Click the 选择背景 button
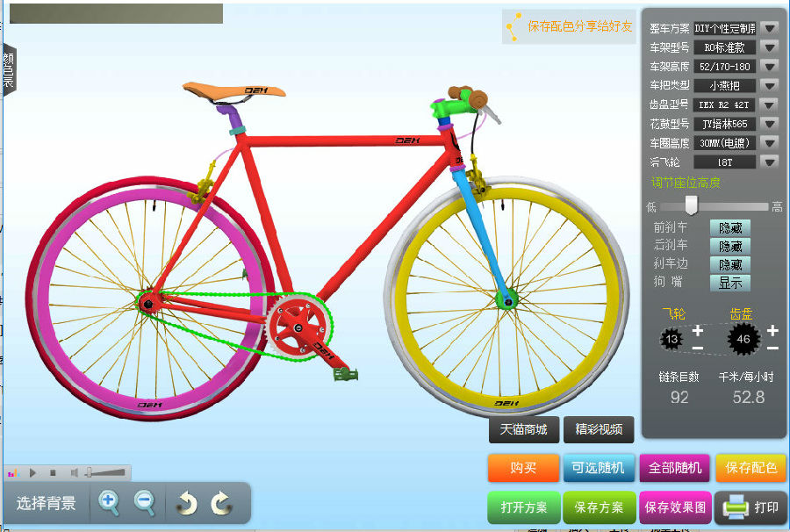Screen dimensions: 790x532 point(47,503)
